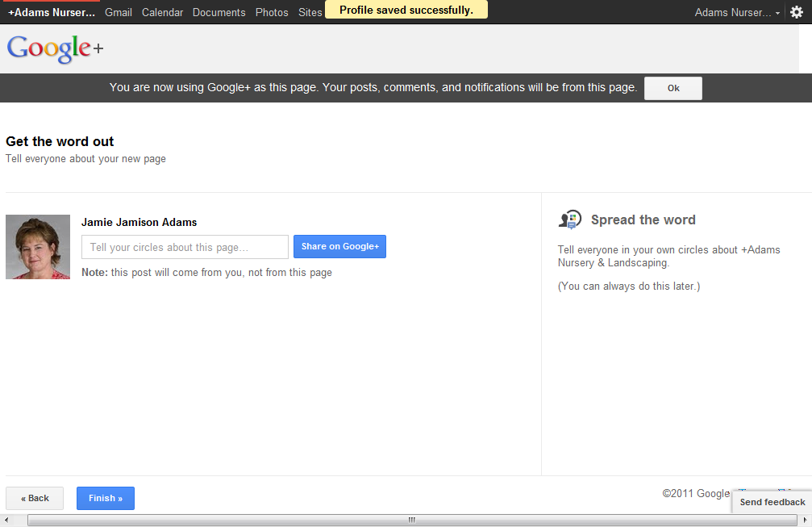Screen dimensions: 812x527
Task: Open Photos from the top bar
Action: pyautogui.click(x=272, y=12)
